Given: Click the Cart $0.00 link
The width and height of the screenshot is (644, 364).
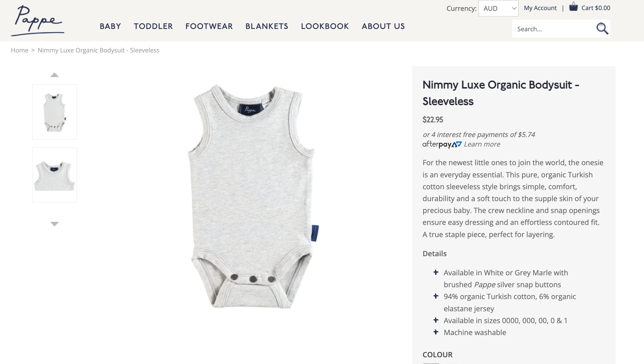Looking at the screenshot, I should pos(596,8).
